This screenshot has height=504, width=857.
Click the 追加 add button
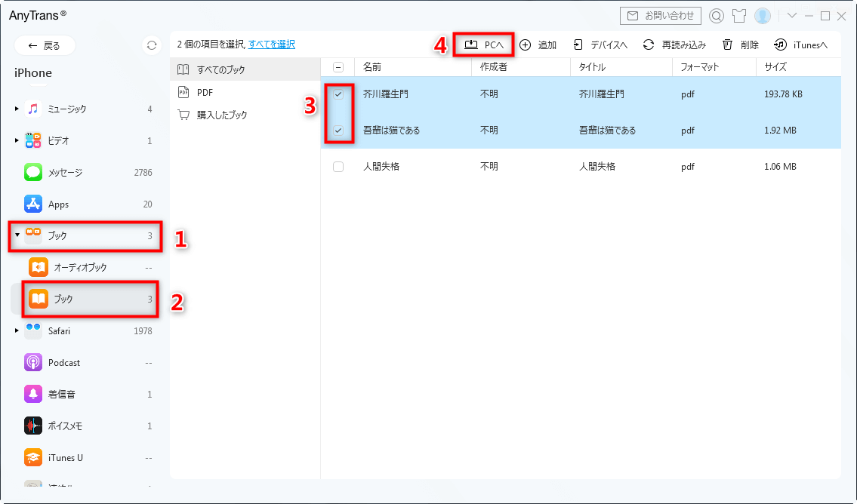pyautogui.click(x=538, y=45)
